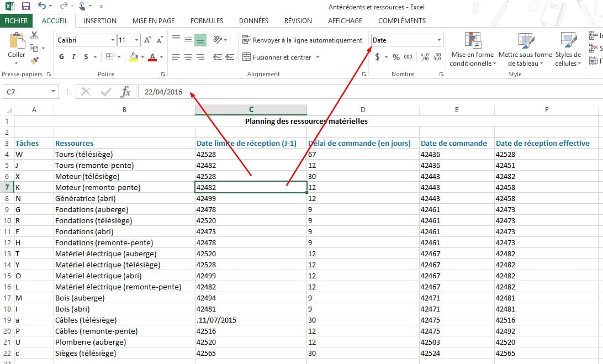This screenshot has height=364, width=603.
Task: Click the yellow fill color bucket
Action: pos(134,57)
